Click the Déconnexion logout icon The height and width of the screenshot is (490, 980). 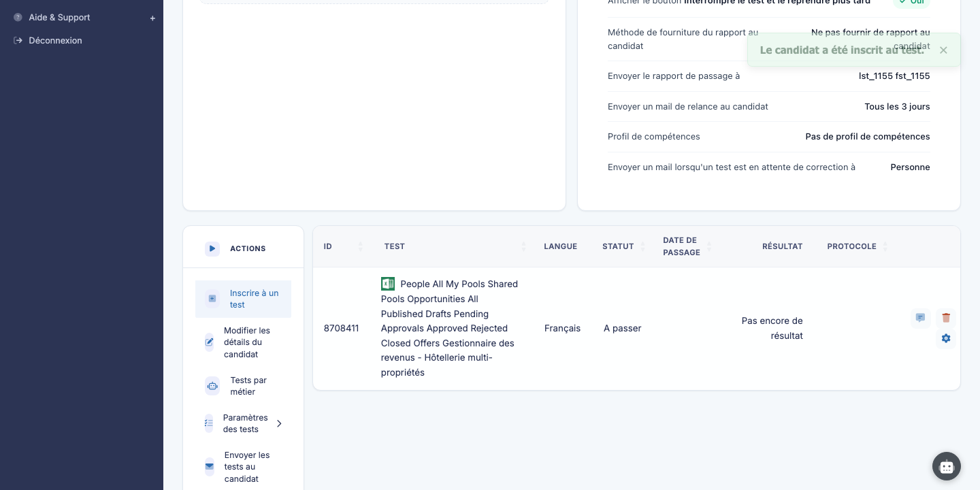click(18, 41)
